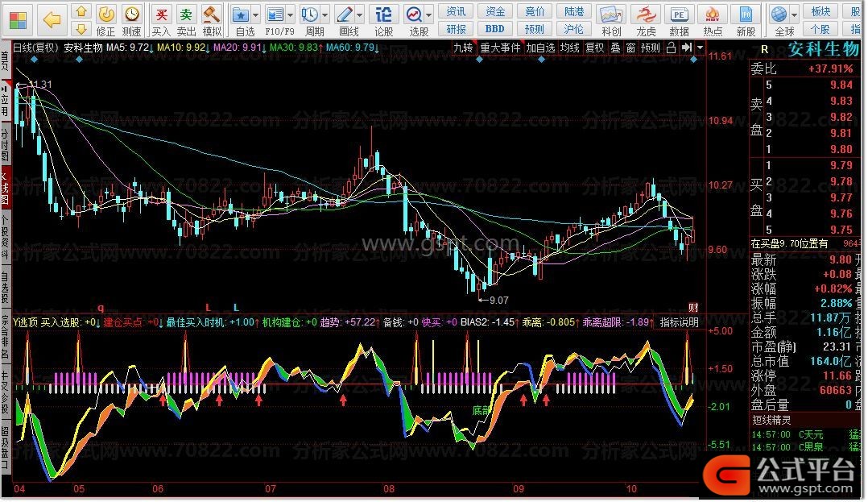Switch to the 个股资料 side tab
868x502 pixels.
coord(5,237)
